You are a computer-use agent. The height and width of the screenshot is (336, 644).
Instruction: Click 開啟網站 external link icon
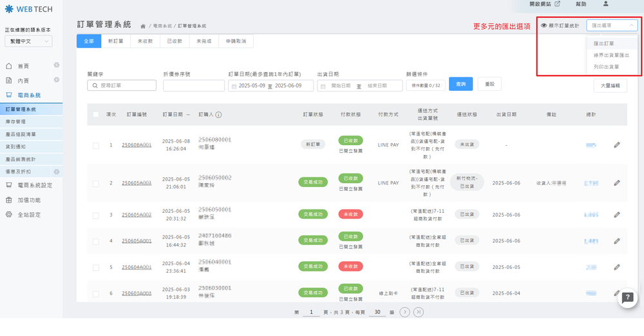557,4
